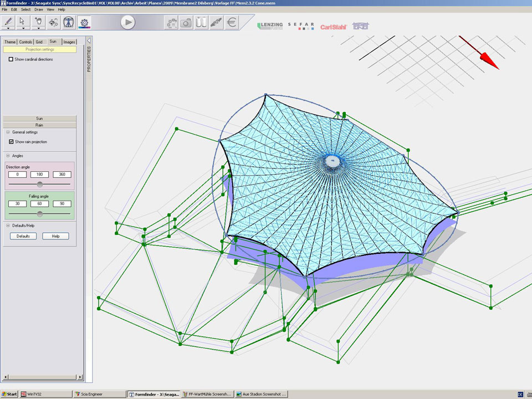Click the Falling angle slider handle
Image resolution: width=532 pixels, height=399 pixels.
(39, 213)
